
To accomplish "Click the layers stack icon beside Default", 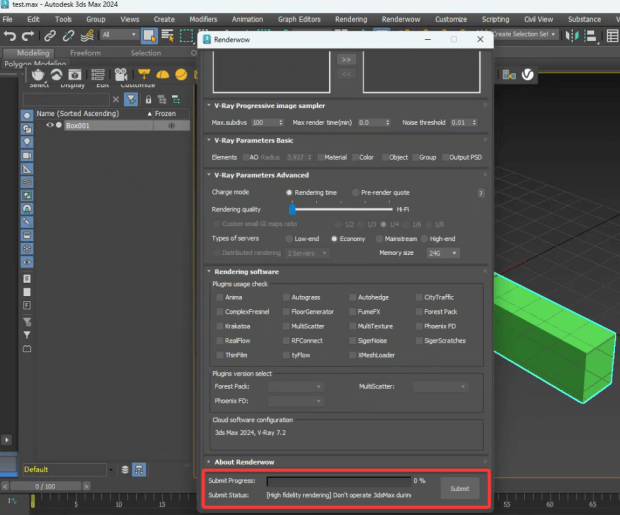I will 125,469.
